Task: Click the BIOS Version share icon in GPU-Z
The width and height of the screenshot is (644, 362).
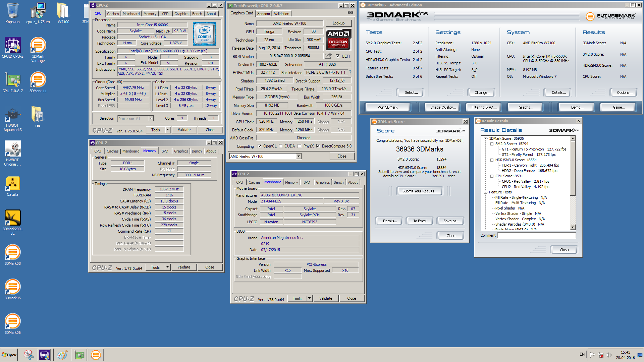Action: pyautogui.click(x=328, y=56)
